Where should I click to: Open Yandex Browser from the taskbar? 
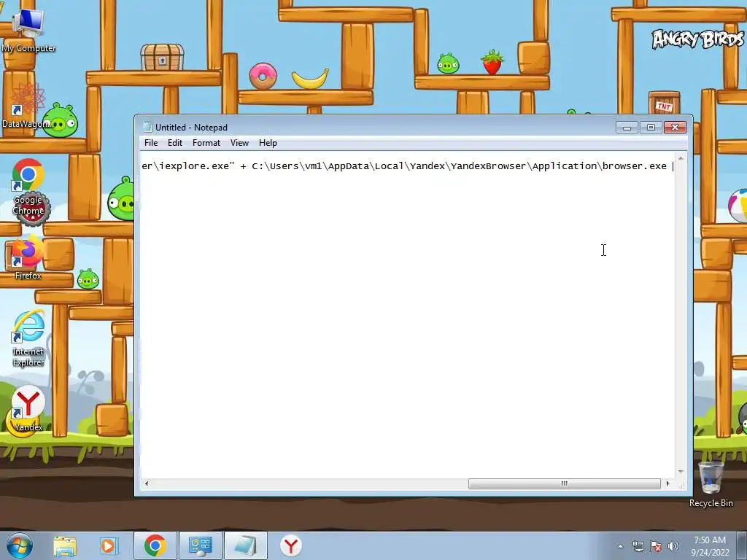tap(290, 545)
